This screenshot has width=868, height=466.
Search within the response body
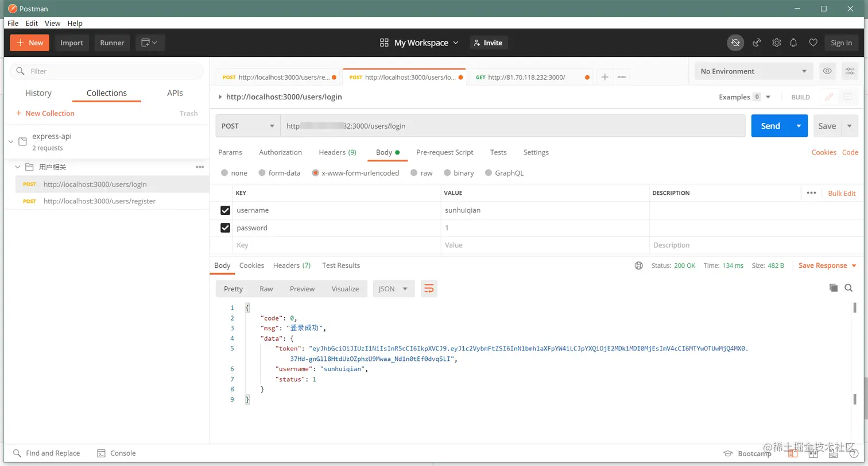click(x=848, y=288)
